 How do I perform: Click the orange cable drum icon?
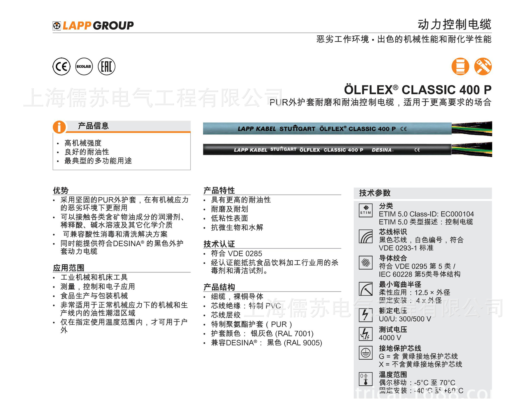[460, 66]
